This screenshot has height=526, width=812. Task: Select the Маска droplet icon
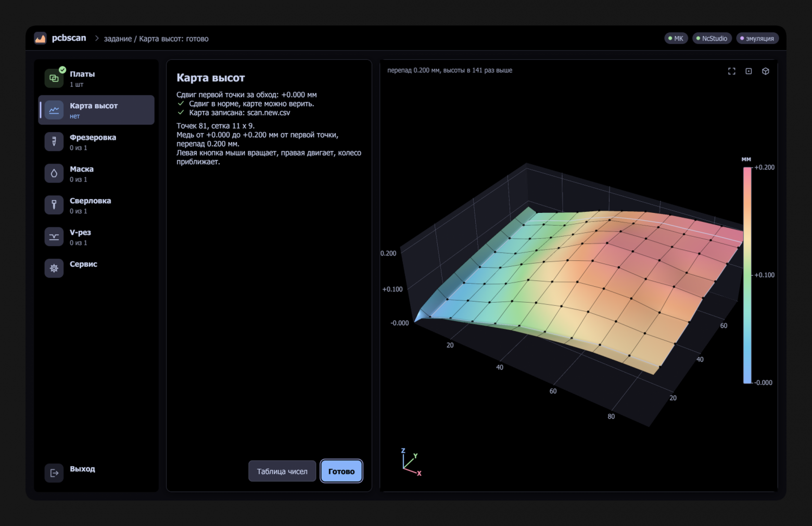pyautogui.click(x=54, y=173)
